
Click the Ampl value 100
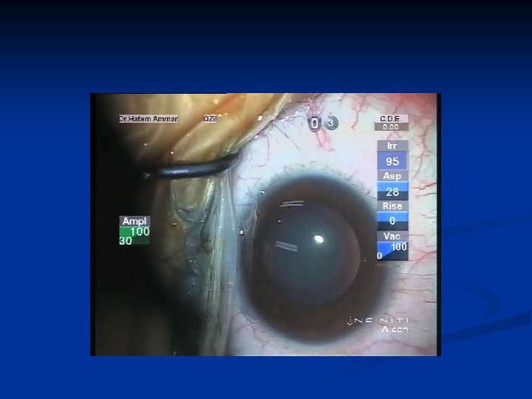140,232
